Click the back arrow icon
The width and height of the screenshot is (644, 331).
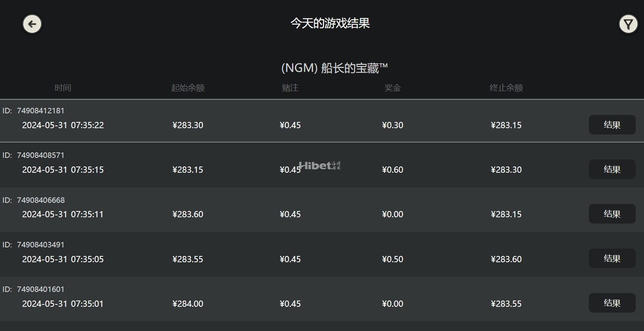[x=32, y=24]
